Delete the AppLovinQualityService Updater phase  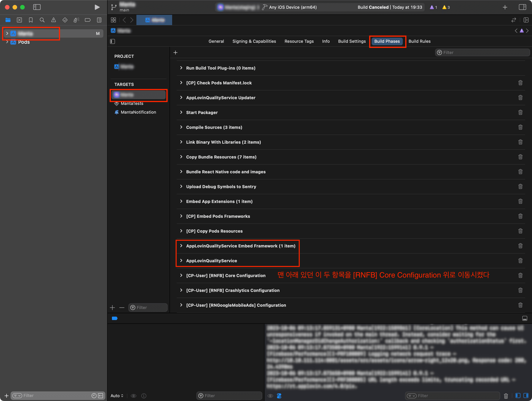tap(520, 97)
